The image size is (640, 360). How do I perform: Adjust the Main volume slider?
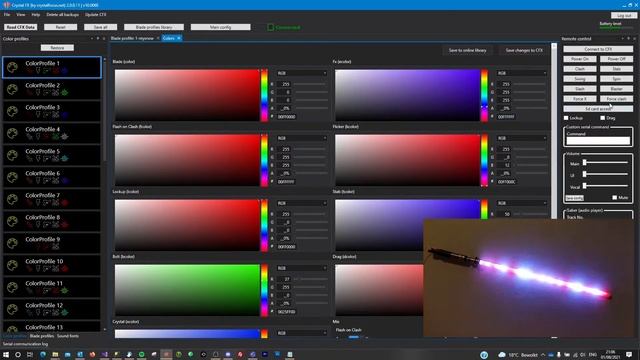pos(606,162)
